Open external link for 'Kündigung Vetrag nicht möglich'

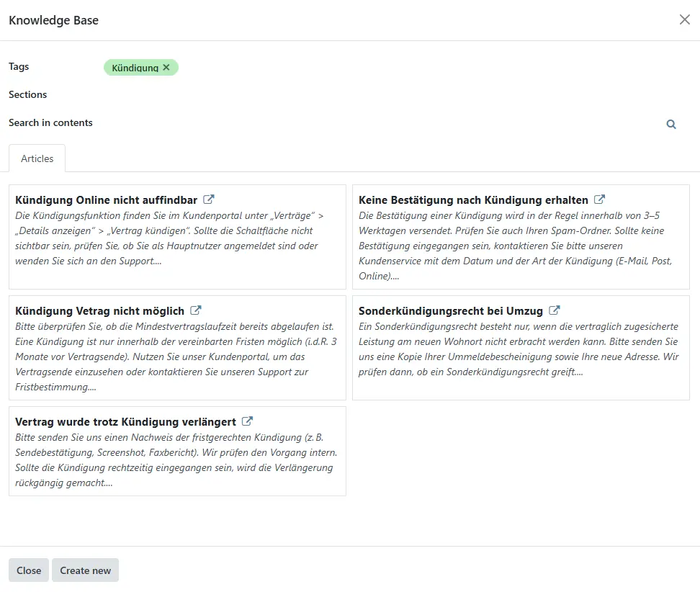(x=196, y=310)
